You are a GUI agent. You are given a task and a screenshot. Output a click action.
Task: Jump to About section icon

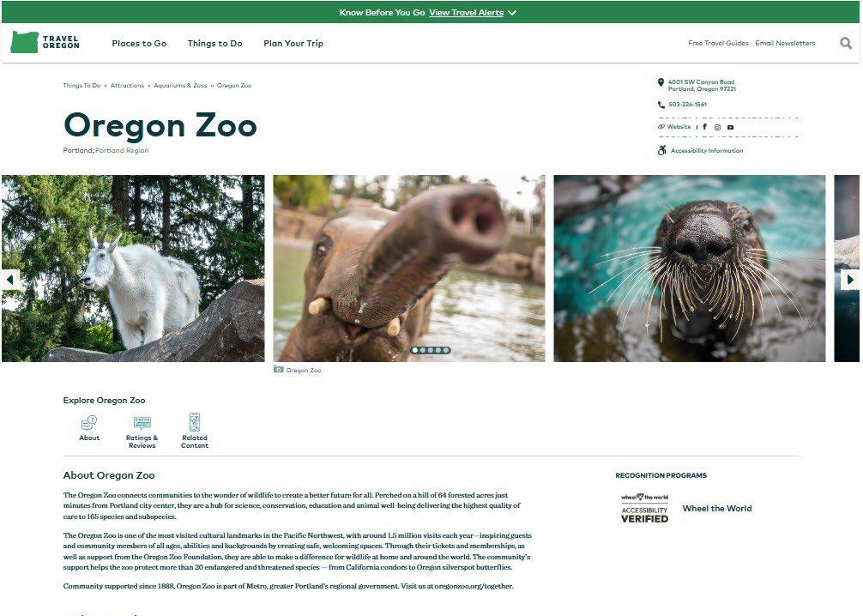click(89, 428)
